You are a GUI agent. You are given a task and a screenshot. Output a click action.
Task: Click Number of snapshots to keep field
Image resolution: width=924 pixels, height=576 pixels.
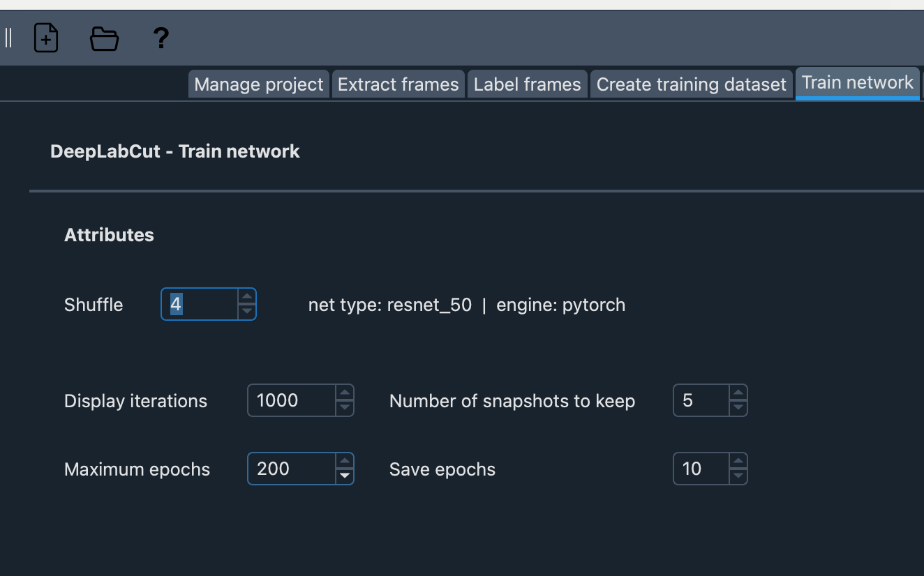[701, 400]
